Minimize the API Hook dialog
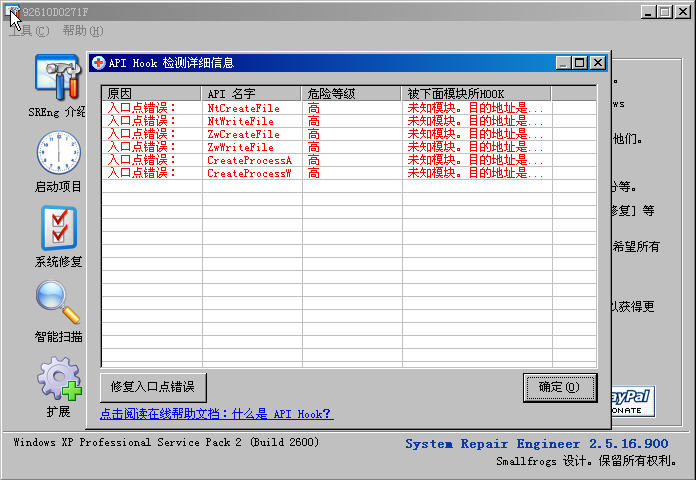Image resolution: width=696 pixels, height=480 pixels. click(564, 63)
